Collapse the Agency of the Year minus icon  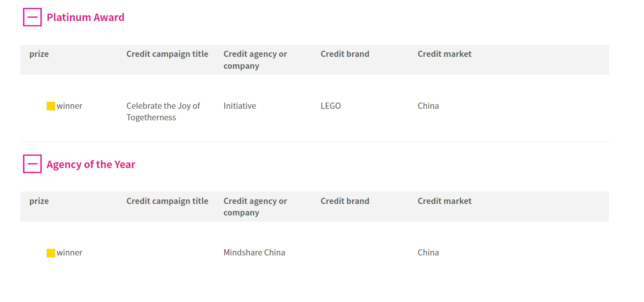(x=32, y=164)
